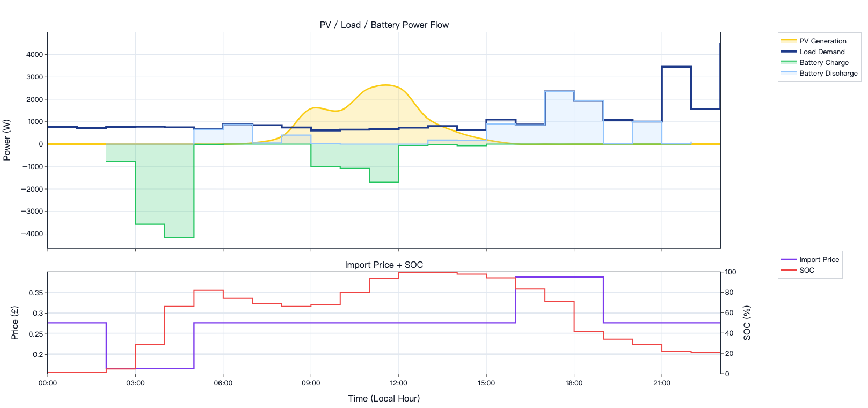The image size is (868, 408).
Task: Click the 00:00 x-axis tick label
Action: (48, 383)
